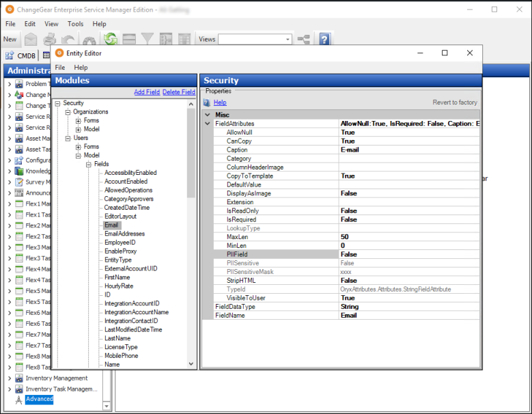This screenshot has width=532, height=414.
Task: Click the IsRequired value False
Action: click(x=410, y=219)
